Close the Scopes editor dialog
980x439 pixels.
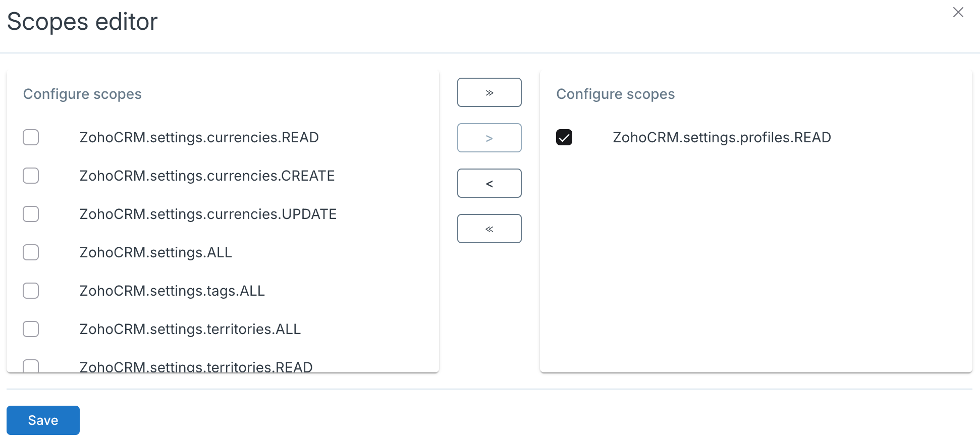[958, 12]
